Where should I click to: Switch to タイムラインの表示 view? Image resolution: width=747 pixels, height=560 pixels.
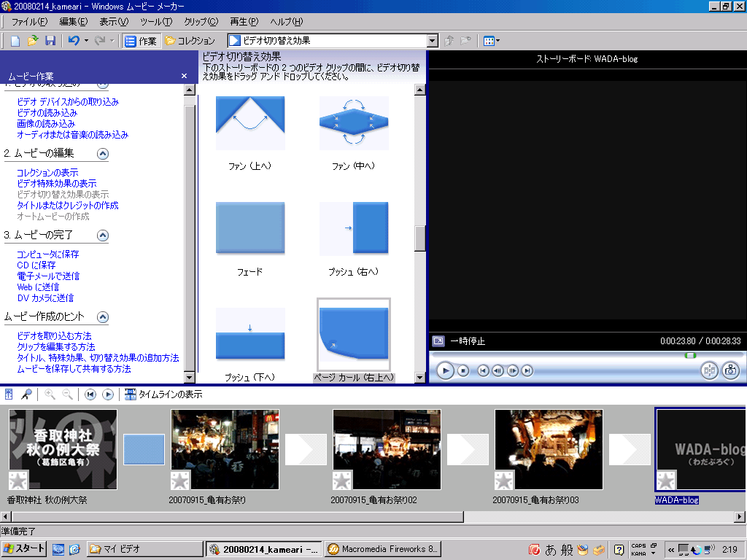pyautogui.click(x=163, y=394)
